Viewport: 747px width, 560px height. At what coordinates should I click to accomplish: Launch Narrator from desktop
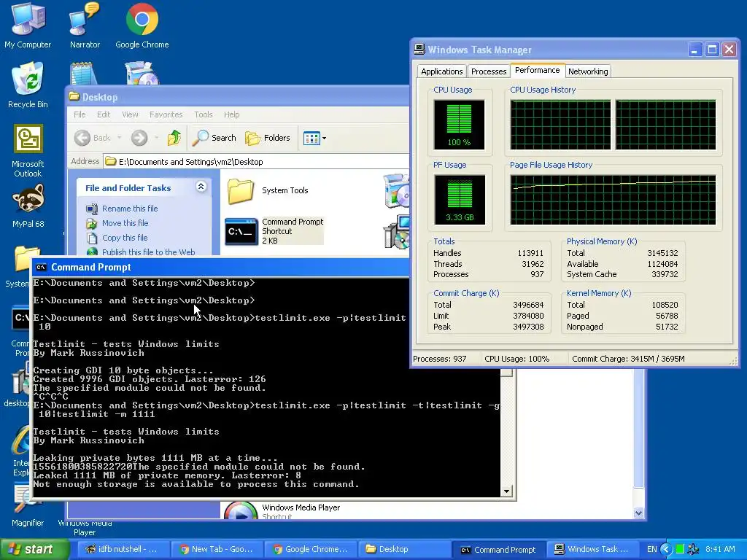pos(85,26)
